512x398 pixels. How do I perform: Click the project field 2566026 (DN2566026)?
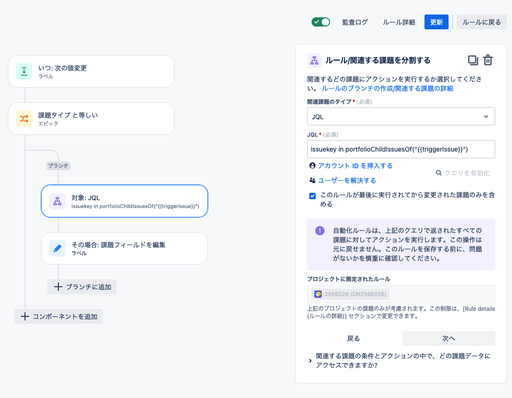pyautogui.click(x=401, y=294)
